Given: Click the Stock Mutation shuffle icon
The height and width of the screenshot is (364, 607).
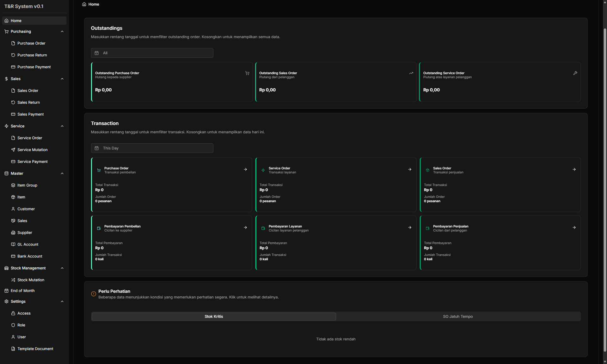Looking at the screenshot, I should click(13, 280).
